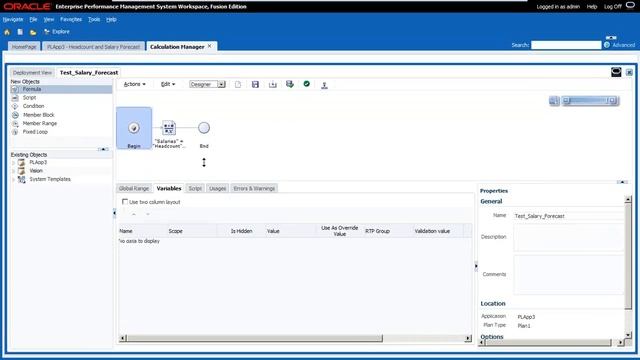Image resolution: width=640 pixels, height=360 pixels.
Task: Select the End node in the flowchart
Action: tap(204, 128)
